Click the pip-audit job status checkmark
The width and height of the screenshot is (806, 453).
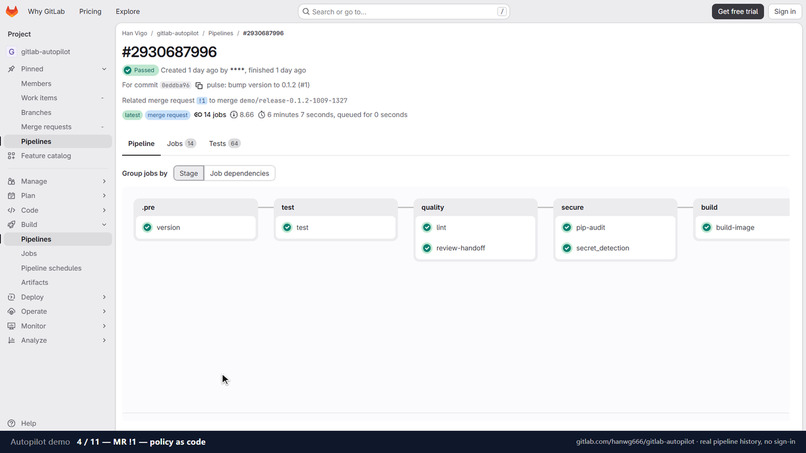pos(567,227)
